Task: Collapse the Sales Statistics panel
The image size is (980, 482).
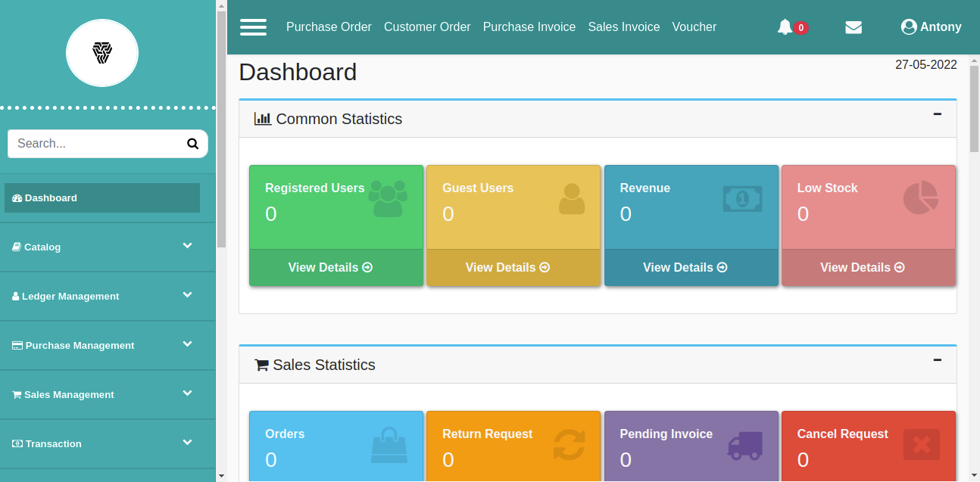Action: 937,360
